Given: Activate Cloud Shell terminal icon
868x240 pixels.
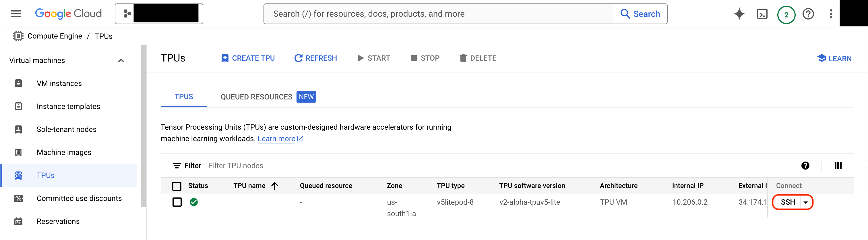Looking at the screenshot, I should [762, 14].
